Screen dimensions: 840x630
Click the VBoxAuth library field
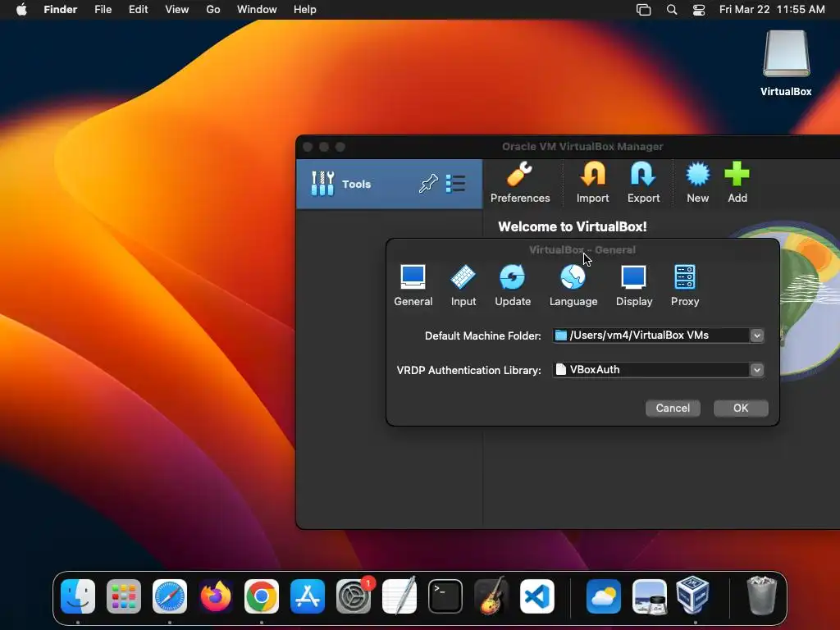651,370
